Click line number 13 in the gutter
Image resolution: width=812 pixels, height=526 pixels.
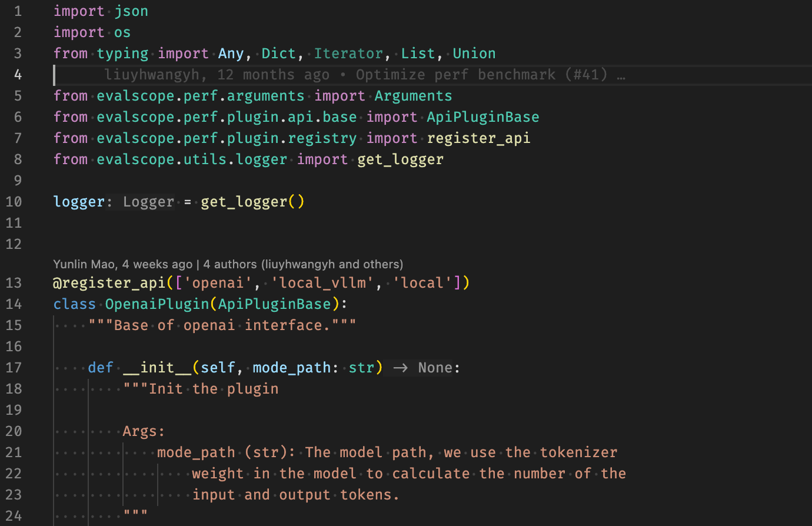point(14,283)
